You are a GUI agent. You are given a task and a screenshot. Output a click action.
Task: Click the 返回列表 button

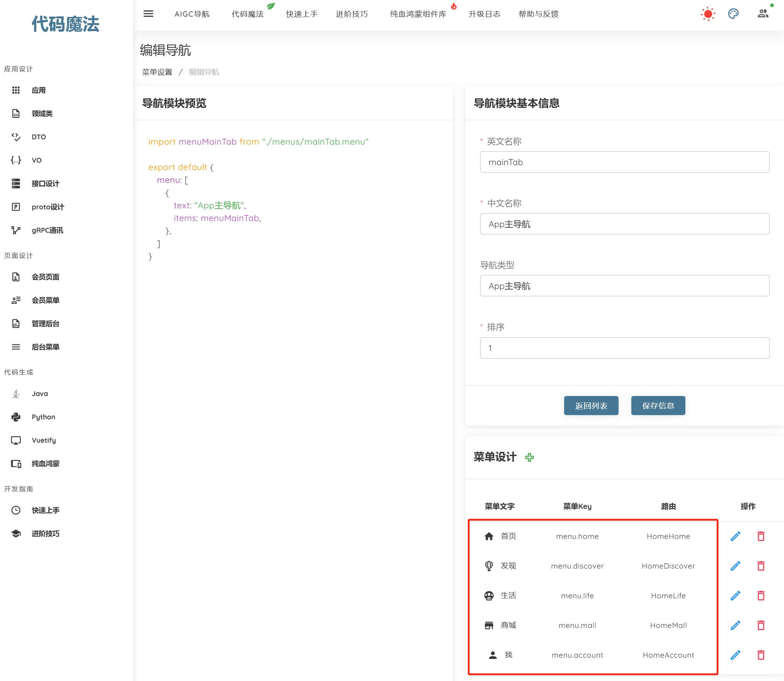pos(591,406)
